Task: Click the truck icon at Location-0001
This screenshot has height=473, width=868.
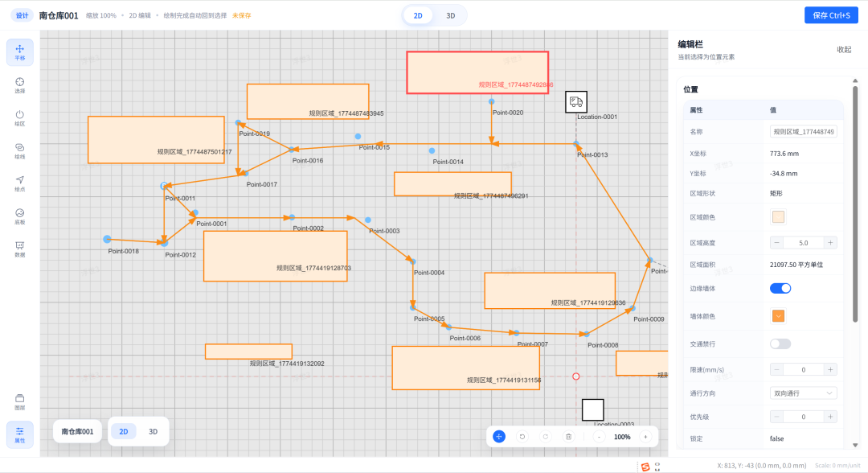Action: 575,102
